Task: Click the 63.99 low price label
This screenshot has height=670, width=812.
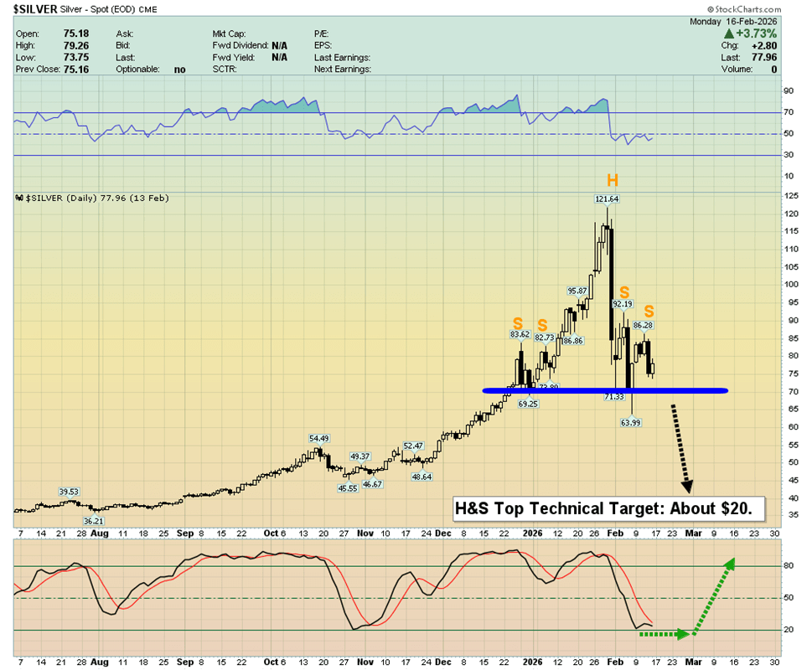Action: pos(631,422)
